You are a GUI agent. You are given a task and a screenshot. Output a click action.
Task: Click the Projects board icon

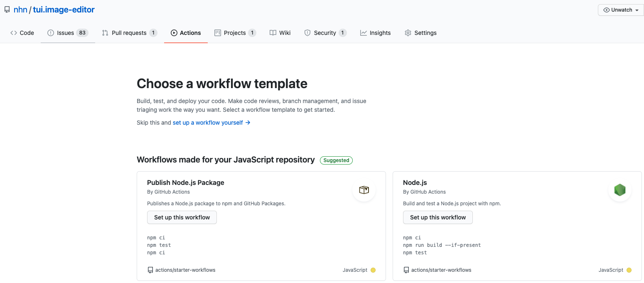coord(218,33)
